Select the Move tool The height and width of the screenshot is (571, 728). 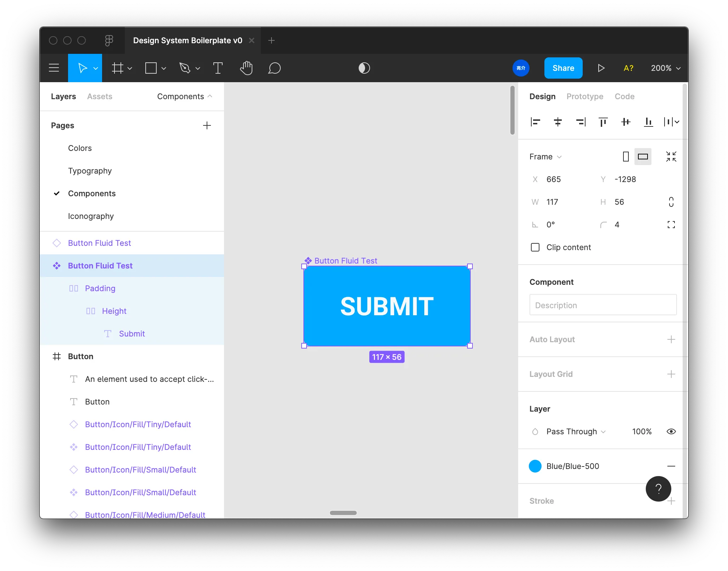click(82, 68)
